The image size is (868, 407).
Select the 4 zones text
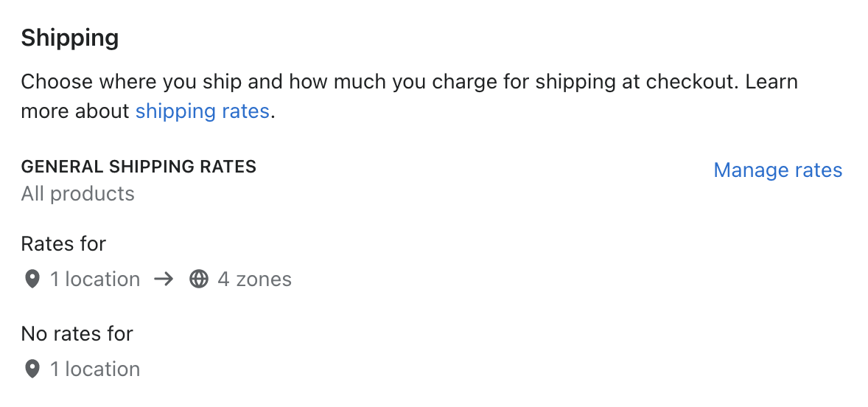click(x=254, y=279)
